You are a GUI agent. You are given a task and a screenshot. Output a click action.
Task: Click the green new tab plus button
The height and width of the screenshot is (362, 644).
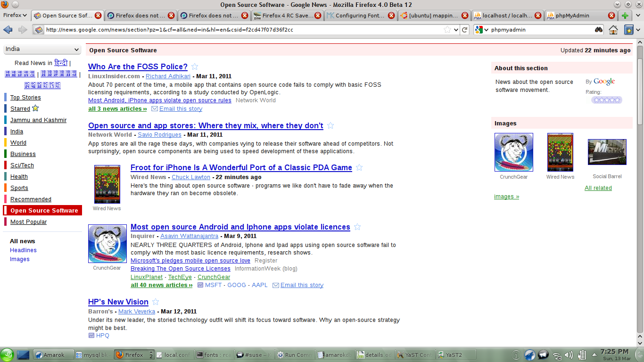(x=625, y=16)
